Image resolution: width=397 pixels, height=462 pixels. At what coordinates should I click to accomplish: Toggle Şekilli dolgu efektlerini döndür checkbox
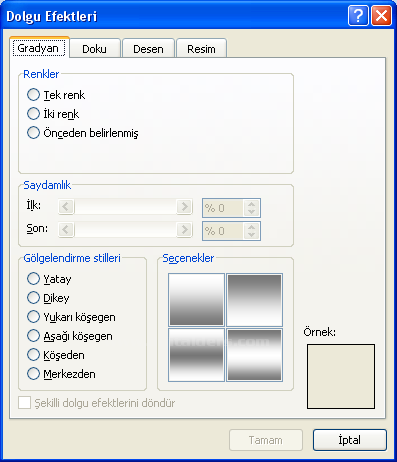click(x=25, y=403)
